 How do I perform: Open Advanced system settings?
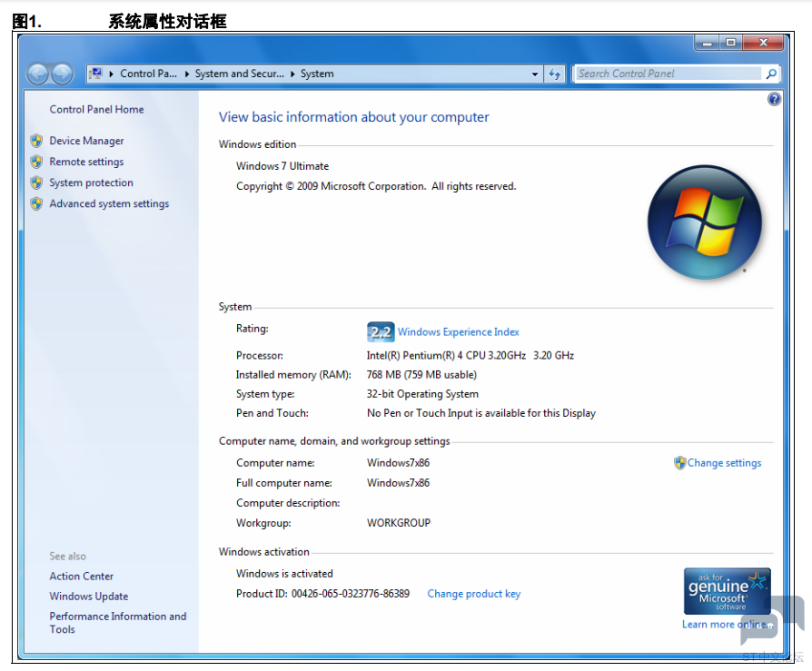[109, 204]
